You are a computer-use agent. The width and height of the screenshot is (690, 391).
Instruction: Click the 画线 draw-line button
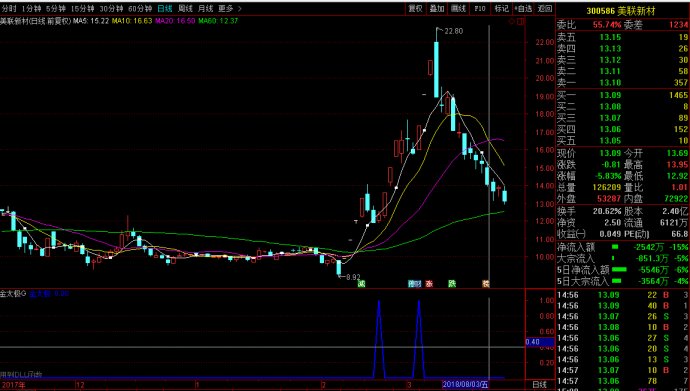(x=458, y=8)
